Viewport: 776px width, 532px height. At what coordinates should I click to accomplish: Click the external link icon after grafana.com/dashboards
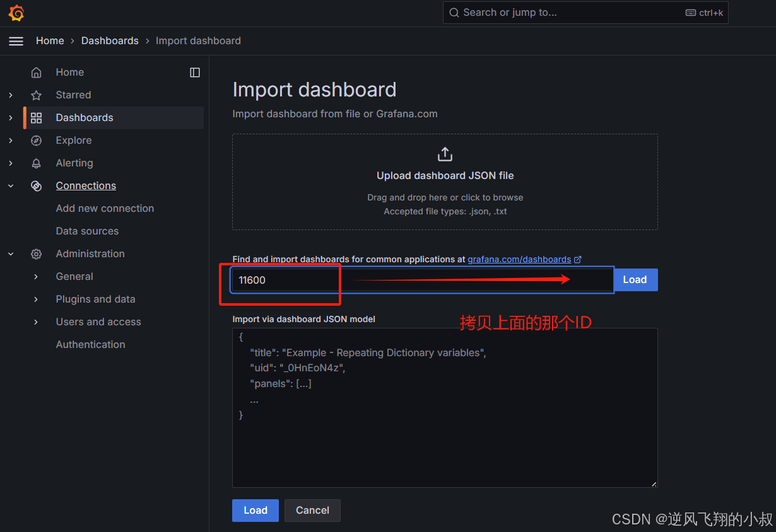pyautogui.click(x=578, y=259)
